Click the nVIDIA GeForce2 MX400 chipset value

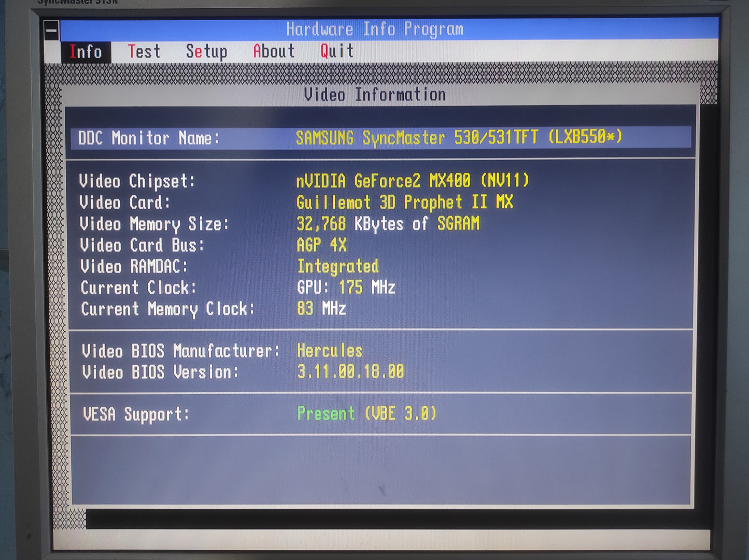(412, 181)
